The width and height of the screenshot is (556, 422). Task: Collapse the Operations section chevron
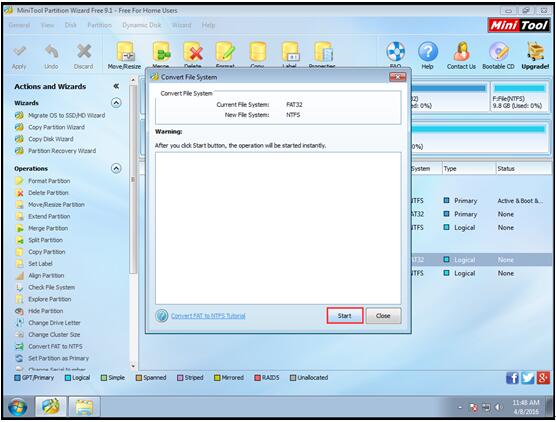click(x=116, y=168)
